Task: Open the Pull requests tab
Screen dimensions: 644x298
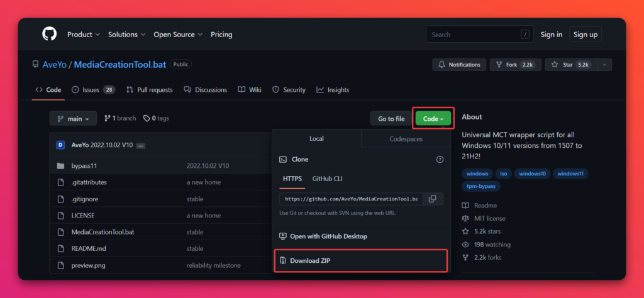Action: pos(150,89)
